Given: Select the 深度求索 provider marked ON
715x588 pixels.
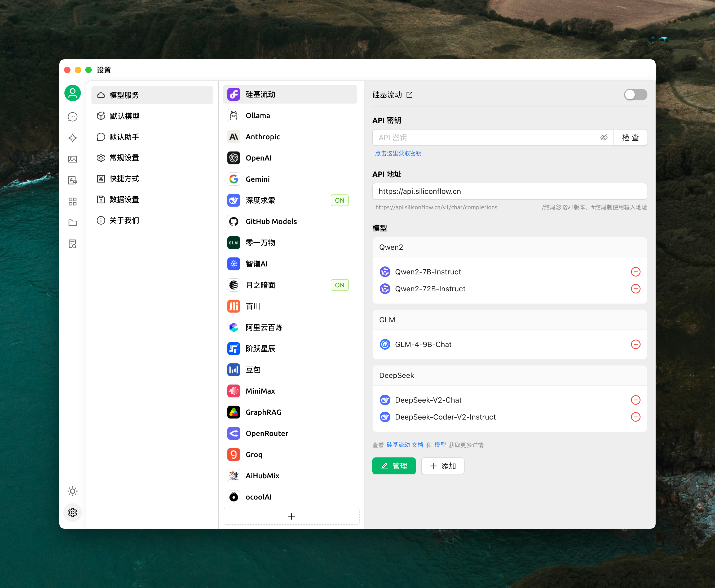Looking at the screenshot, I should 290,200.
